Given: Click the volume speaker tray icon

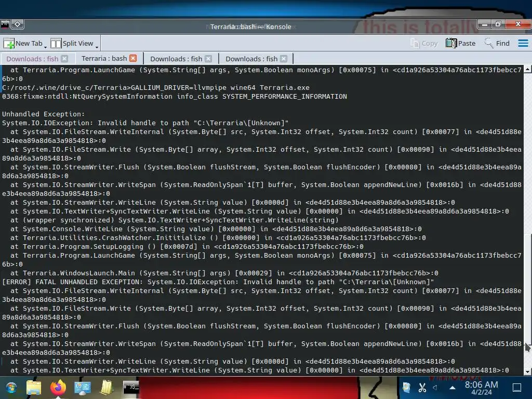Looking at the screenshot, I should [x=435, y=387].
